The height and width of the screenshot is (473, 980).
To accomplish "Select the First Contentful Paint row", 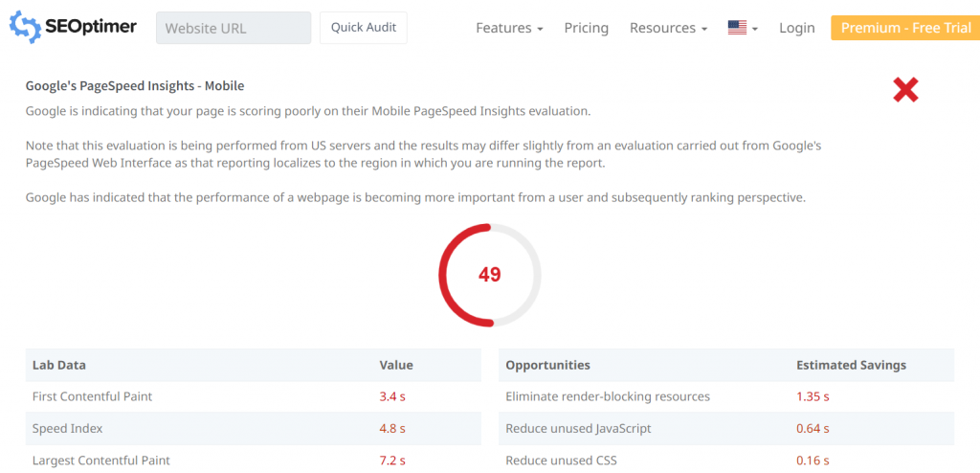I will click(92, 396).
